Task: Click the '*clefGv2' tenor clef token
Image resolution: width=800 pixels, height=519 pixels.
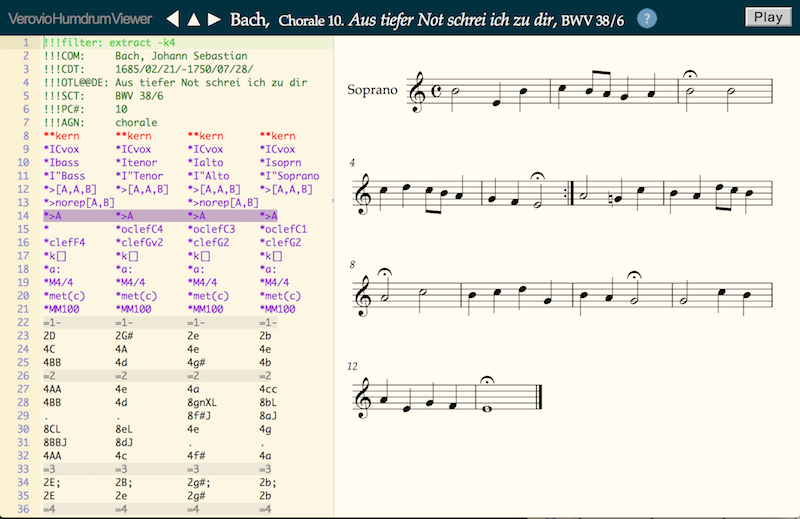Action: click(139, 242)
